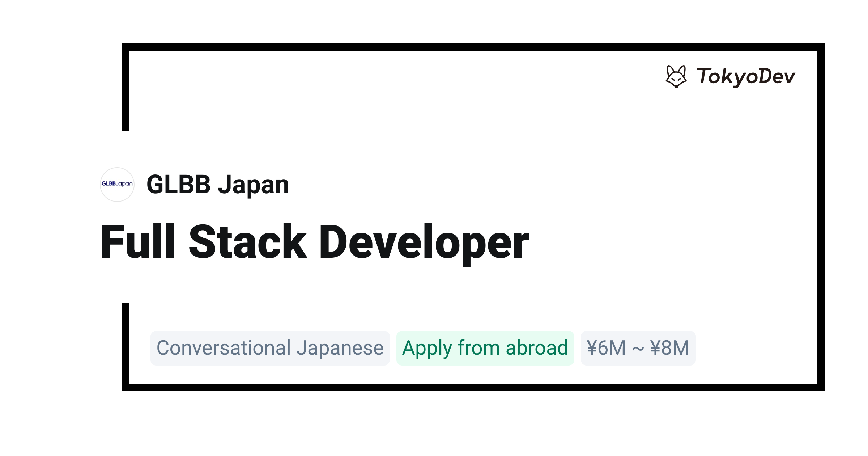The image size is (868, 456).
Task: Click the TokyoDev fox logo icon
Action: click(676, 76)
